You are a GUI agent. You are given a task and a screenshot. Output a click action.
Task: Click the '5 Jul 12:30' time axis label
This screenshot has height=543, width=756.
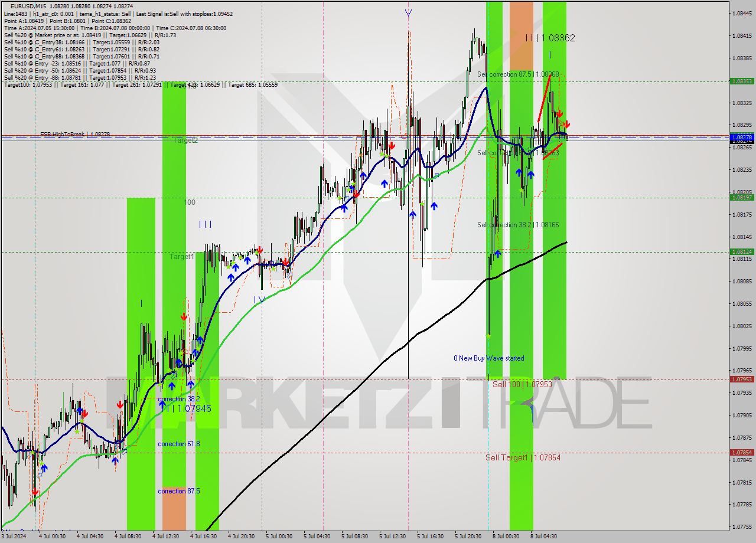point(392,537)
